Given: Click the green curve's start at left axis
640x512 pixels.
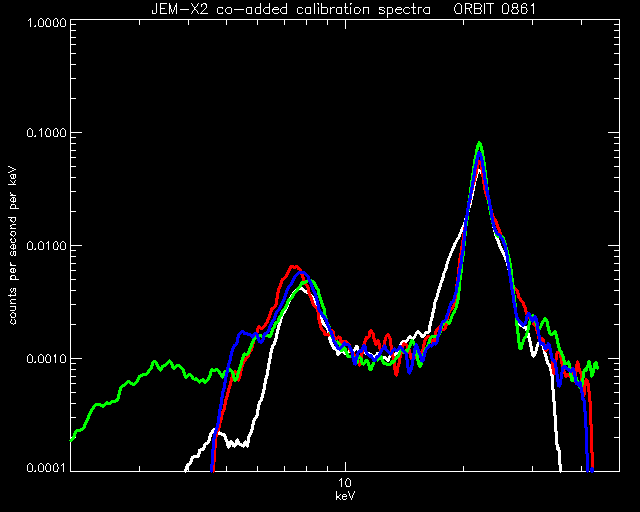Looking at the screenshot, I should pos(73,440).
